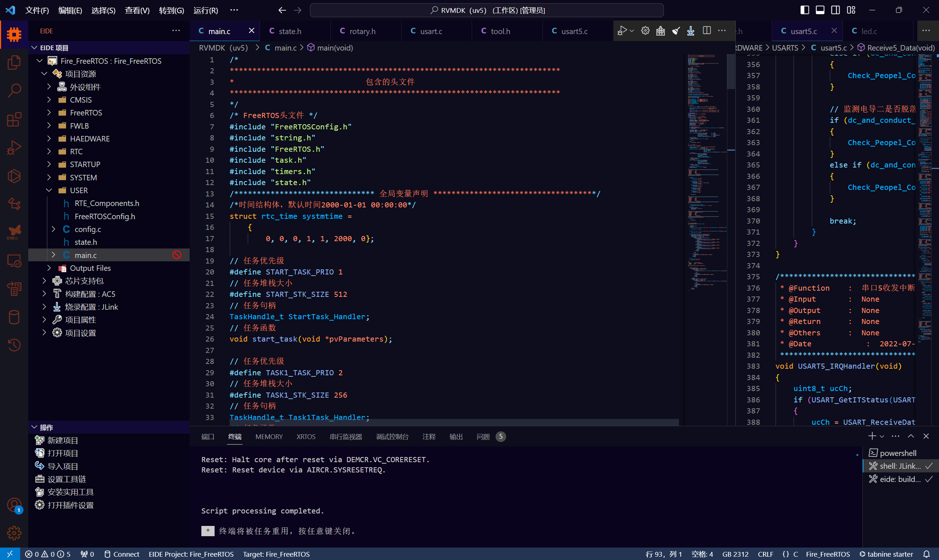
Task: Open remote window indicator in status bar
Action: tap(10, 554)
